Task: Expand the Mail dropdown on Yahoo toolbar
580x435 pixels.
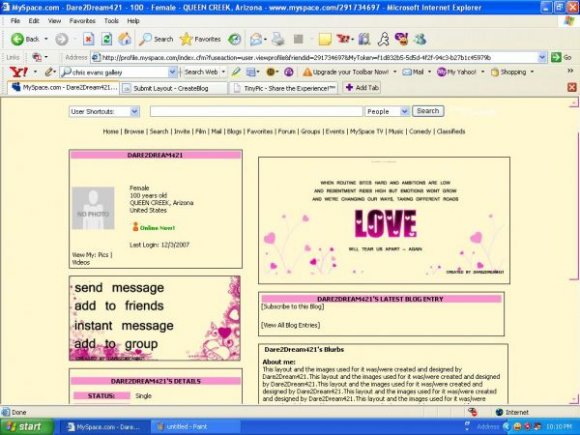Action: 429,72
